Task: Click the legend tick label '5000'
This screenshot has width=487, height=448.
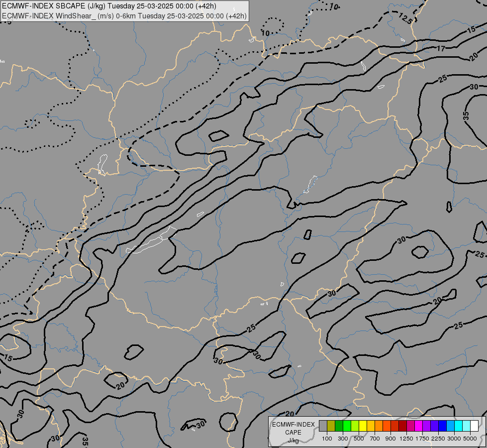Action: point(470,439)
